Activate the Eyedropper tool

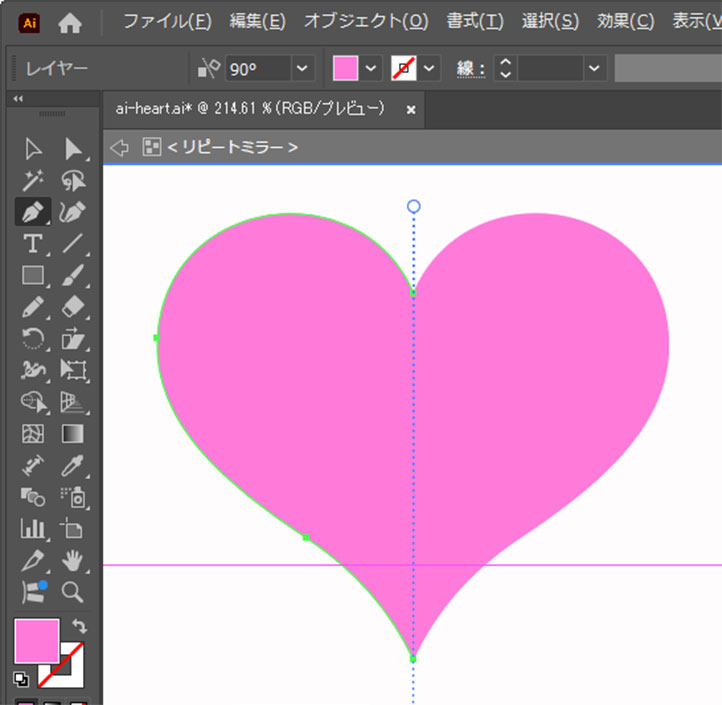pyautogui.click(x=73, y=464)
